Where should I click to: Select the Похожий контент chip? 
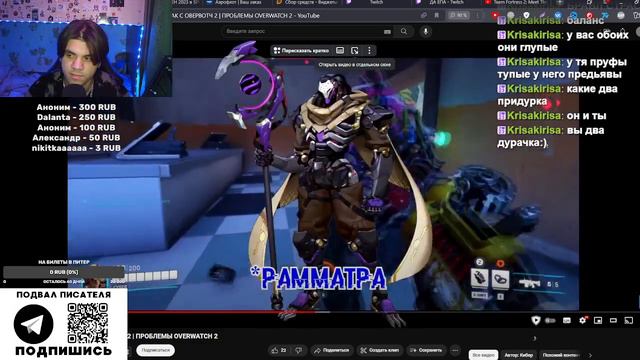coord(561,355)
